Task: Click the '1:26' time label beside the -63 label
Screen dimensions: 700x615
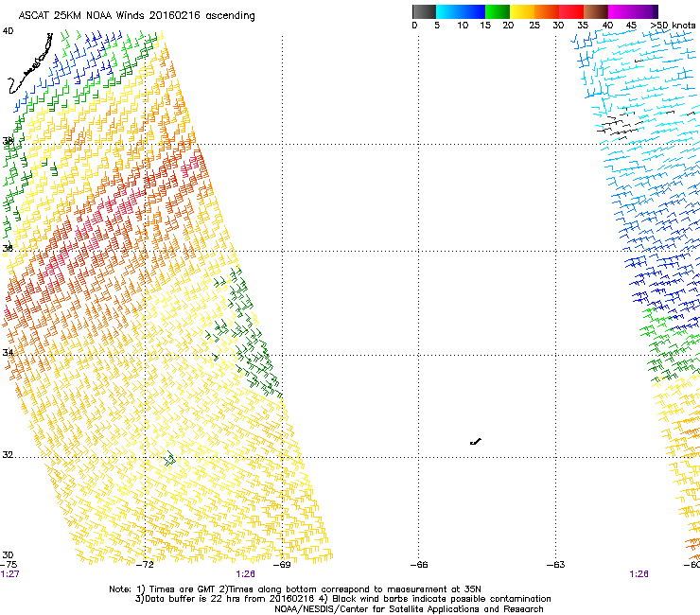Action: (x=639, y=574)
